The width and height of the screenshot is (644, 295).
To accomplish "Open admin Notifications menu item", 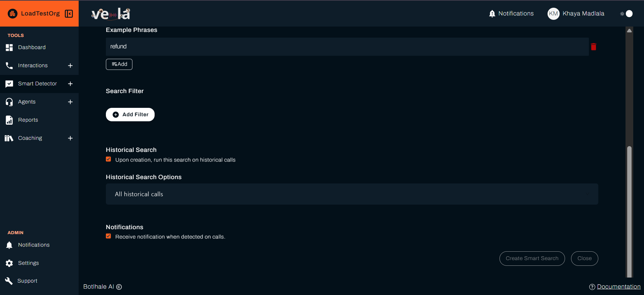I will click(x=34, y=245).
